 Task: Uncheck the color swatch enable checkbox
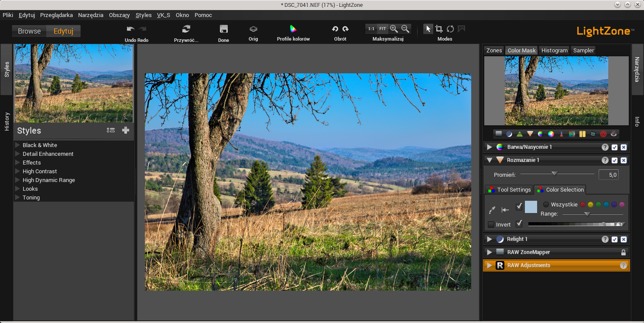coord(519,206)
